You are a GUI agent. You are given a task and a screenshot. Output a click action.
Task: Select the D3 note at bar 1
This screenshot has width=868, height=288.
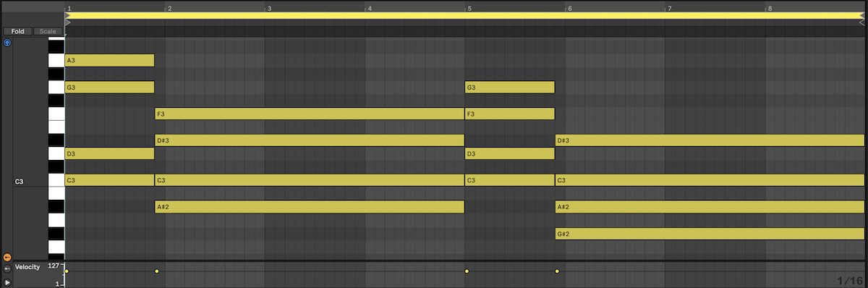tap(109, 153)
